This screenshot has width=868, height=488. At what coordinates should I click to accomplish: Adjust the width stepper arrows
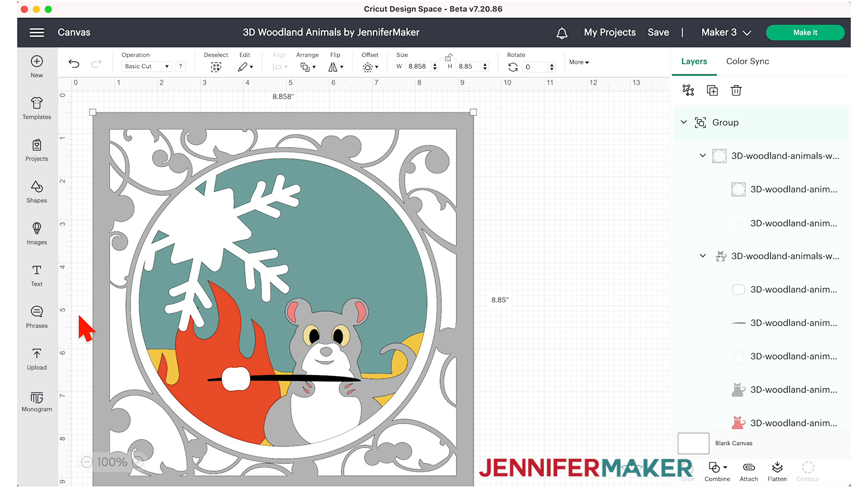435,67
